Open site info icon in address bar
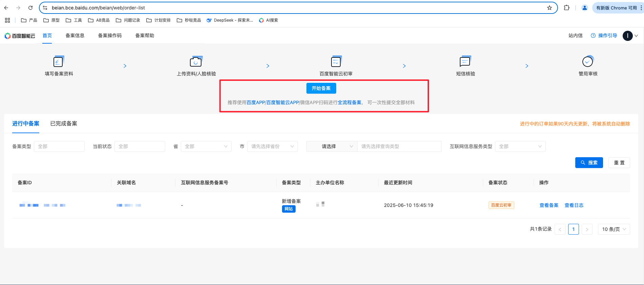The width and height of the screenshot is (644, 285). tap(45, 8)
